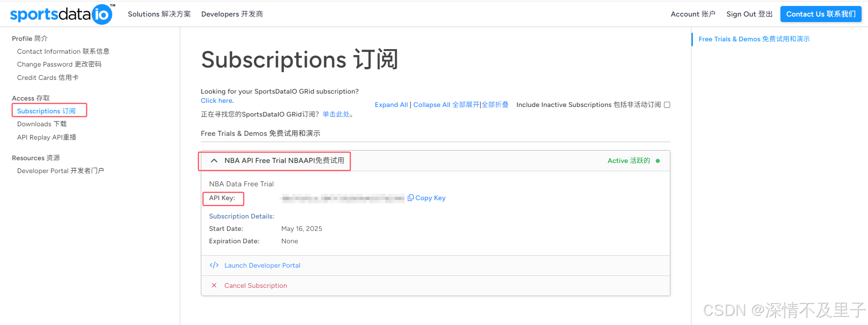Click the green Active status dot
Viewport: 868px width, 325px height.
(658, 161)
